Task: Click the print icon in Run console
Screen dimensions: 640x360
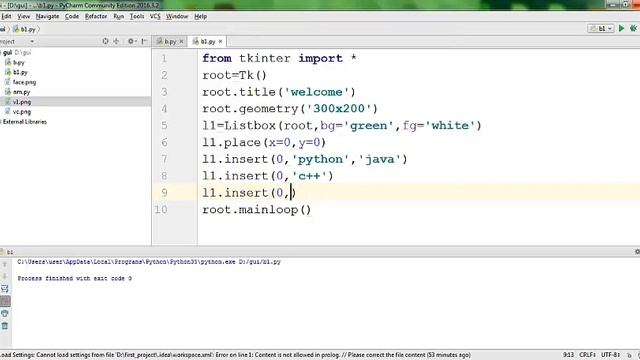Action: coord(5,313)
